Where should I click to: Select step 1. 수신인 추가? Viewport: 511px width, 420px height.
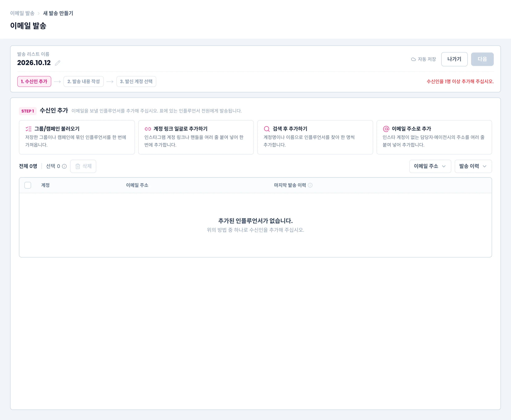tap(34, 81)
